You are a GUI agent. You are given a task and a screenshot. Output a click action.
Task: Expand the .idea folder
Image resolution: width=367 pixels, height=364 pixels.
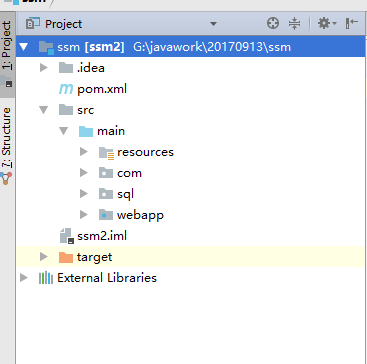tap(43, 68)
